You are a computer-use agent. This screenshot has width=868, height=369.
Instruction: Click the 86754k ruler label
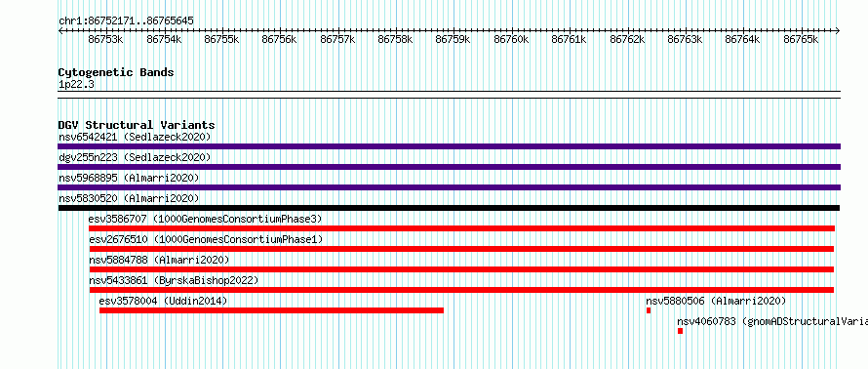tap(164, 39)
